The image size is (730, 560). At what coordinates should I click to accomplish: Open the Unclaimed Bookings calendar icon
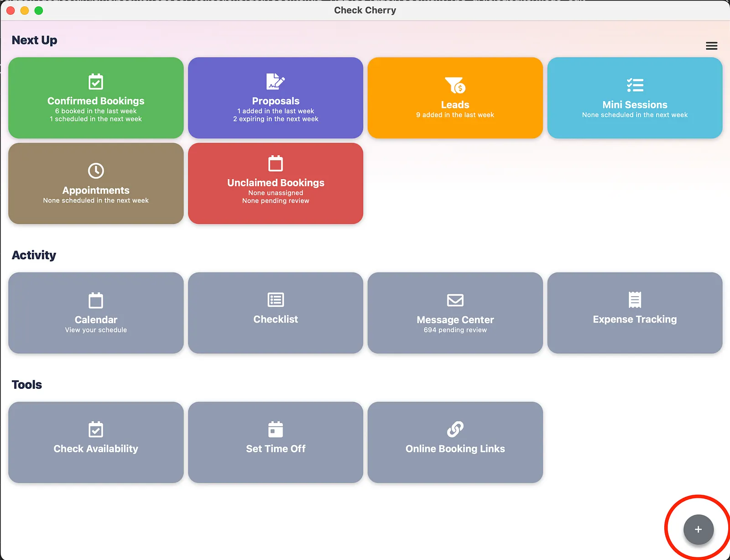[x=276, y=163]
